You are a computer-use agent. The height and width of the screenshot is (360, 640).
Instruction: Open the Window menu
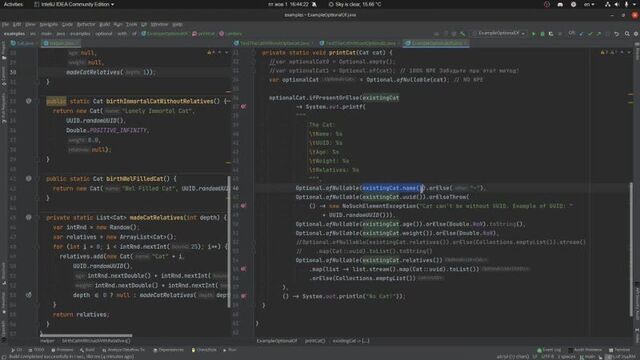(x=159, y=24)
